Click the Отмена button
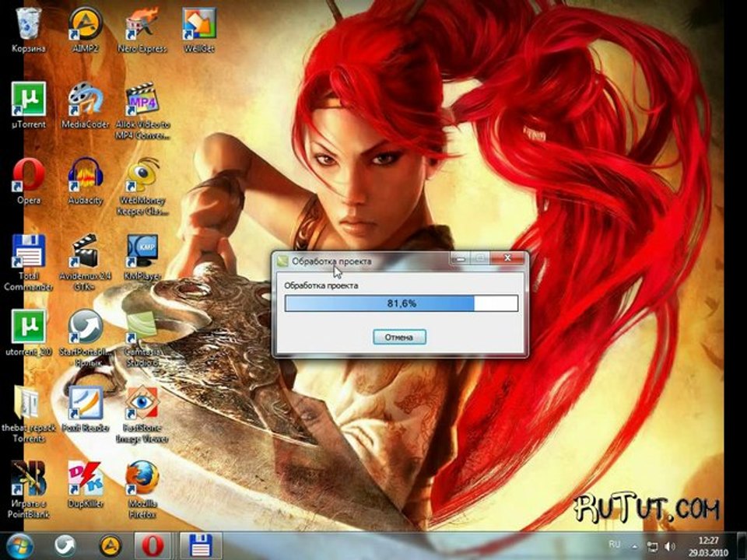 click(399, 337)
